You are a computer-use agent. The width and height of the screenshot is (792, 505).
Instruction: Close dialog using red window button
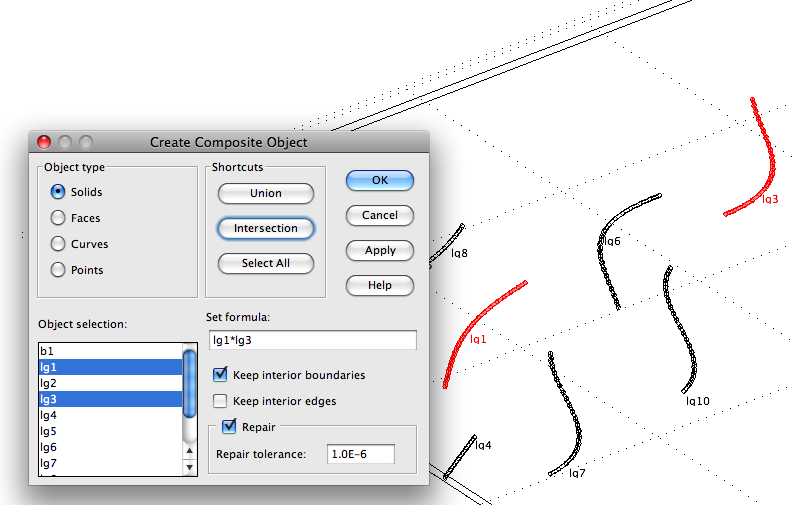point(44,142)
